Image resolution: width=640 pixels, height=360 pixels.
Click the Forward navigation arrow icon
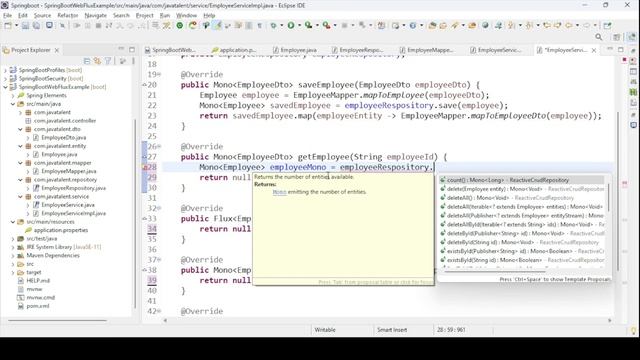pos(587,25)
